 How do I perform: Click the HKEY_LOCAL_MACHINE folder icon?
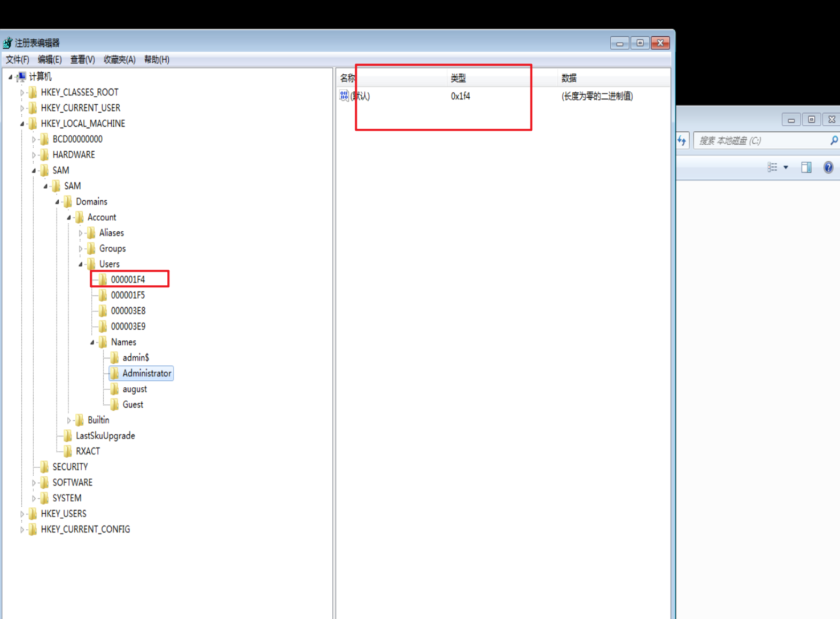(33, 123)
